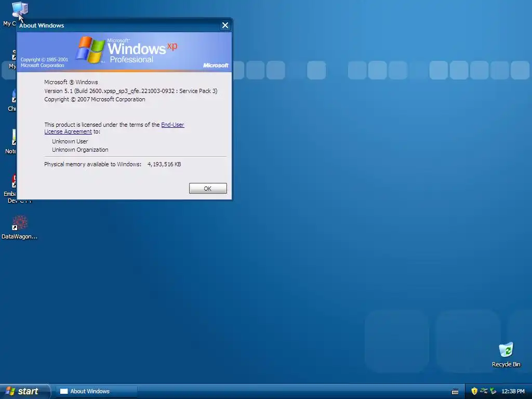Click the 12:38 PM clock
Image resolution: width=532 pixels, height=399 pixels.
click(x=513, y=391)
